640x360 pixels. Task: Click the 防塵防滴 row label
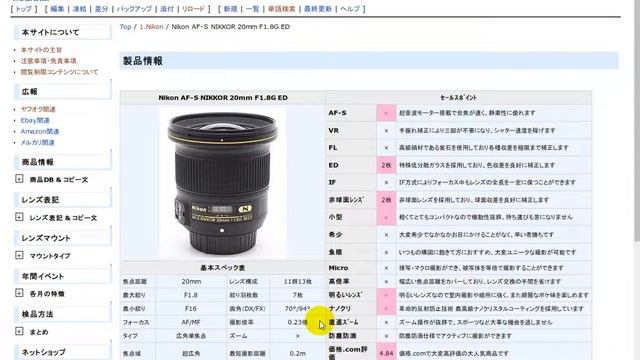[342, 336]
